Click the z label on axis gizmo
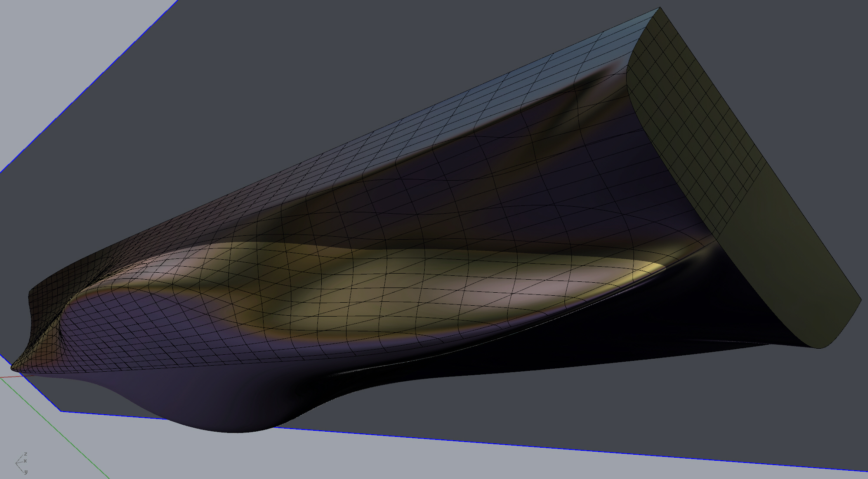The height and width of the screenshot is (479, 868). [26, 454]
